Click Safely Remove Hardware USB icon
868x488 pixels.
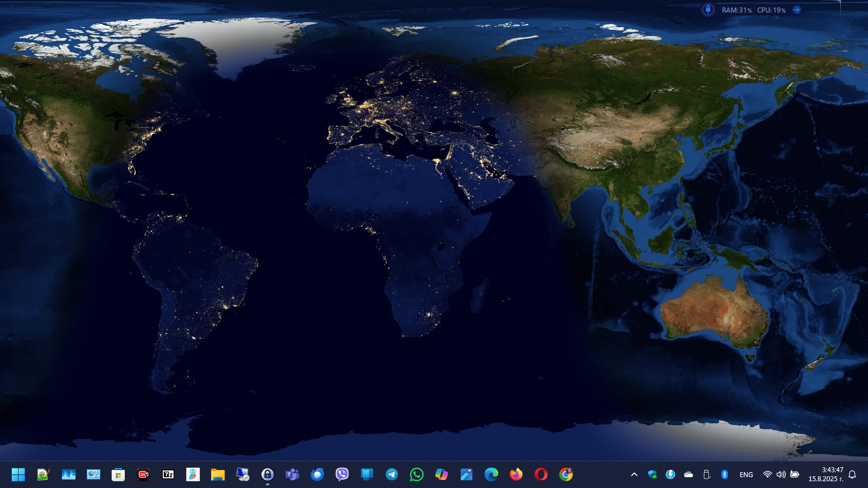click(x=706, y=474)
